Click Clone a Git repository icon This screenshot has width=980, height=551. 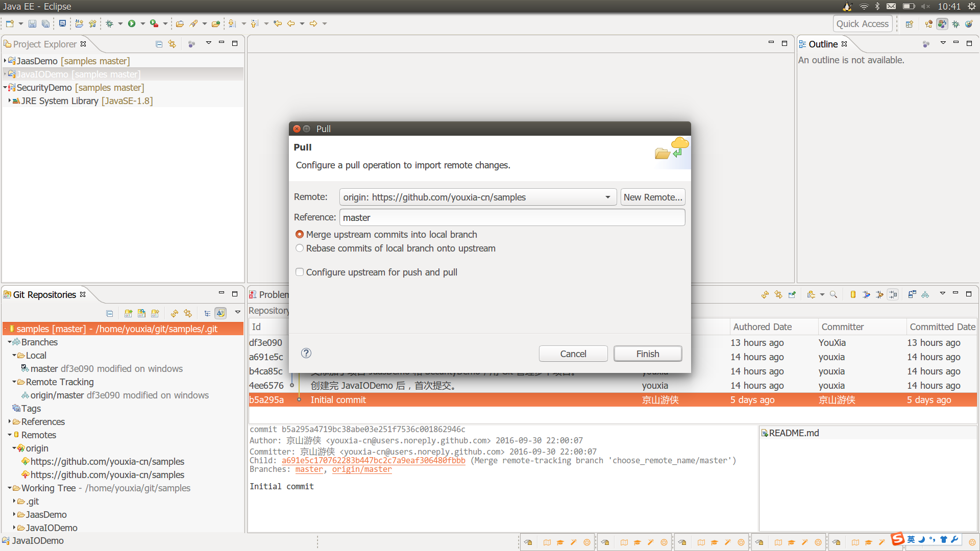point(141,313)
